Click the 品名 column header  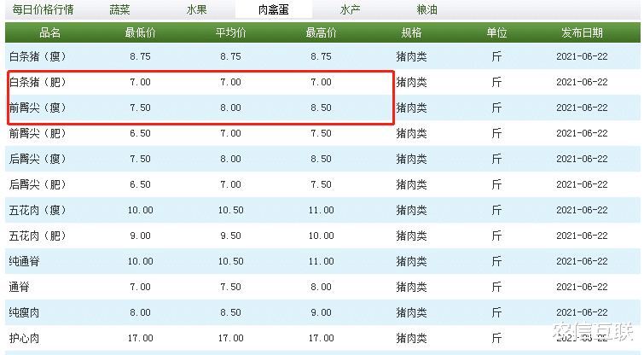(x=50, y=32)
